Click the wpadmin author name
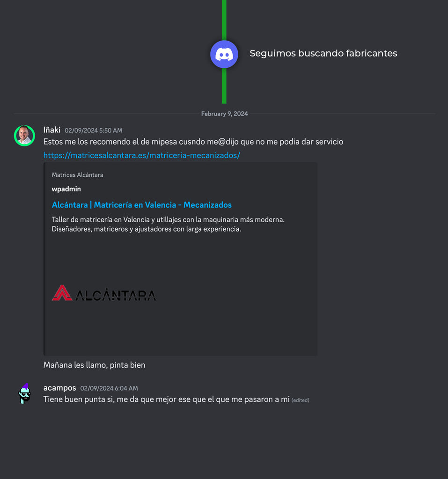 click(x=66, y=189)
